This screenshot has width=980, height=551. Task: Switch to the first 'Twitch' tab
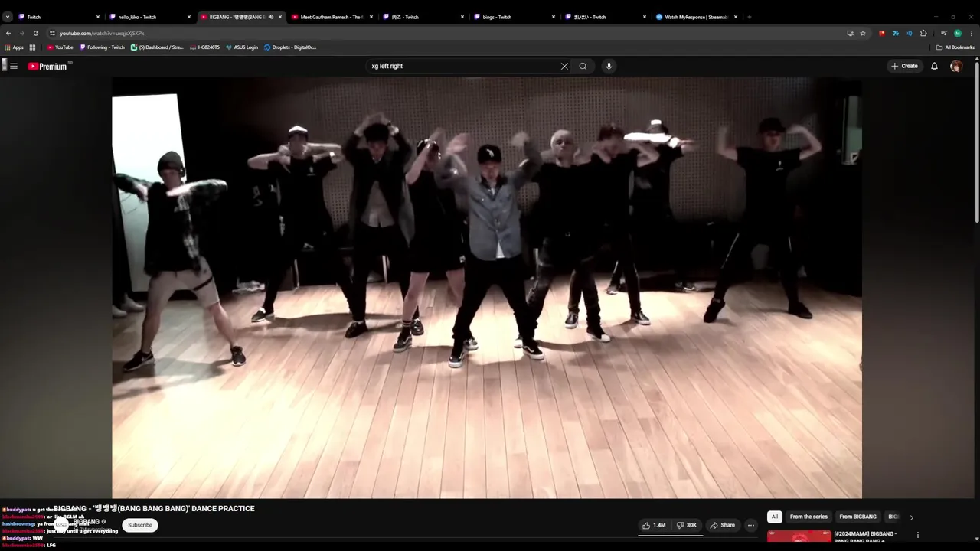pyautogui.click(x=57, y=16)
